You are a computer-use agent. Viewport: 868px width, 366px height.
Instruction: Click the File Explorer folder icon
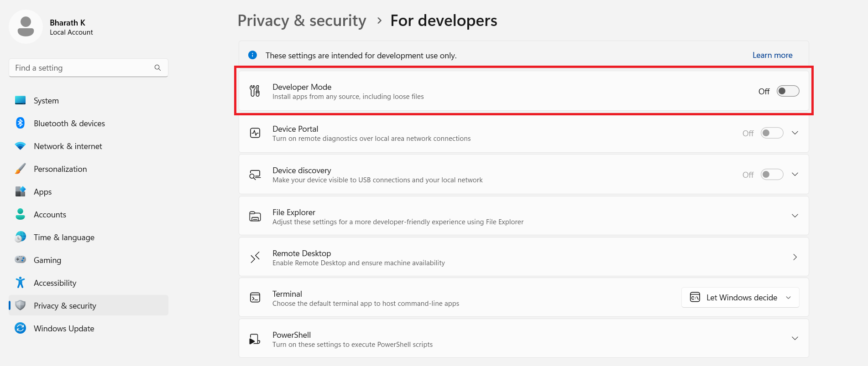point(255,216)
